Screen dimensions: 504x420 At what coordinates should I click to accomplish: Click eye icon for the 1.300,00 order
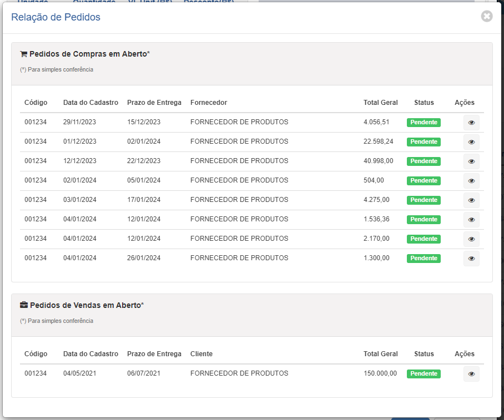[471, 259]
